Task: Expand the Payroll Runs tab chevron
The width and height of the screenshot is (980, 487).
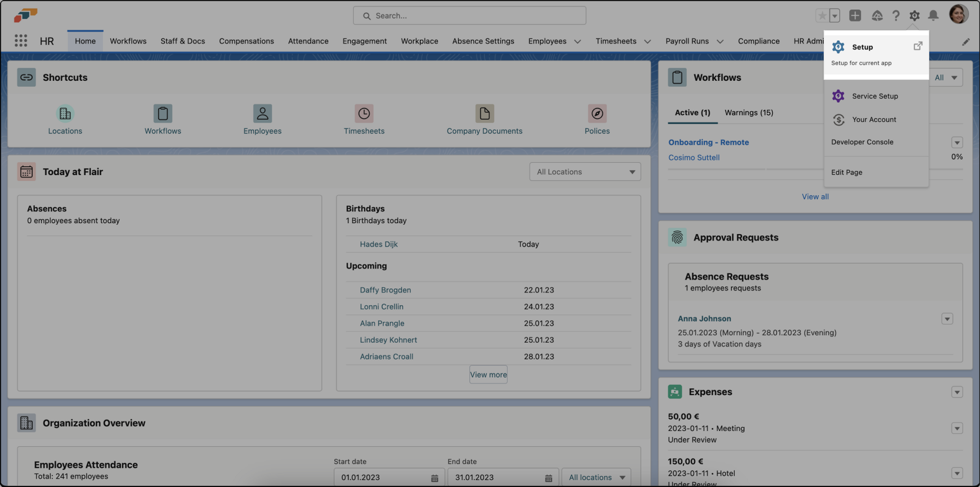Action: 720,42
